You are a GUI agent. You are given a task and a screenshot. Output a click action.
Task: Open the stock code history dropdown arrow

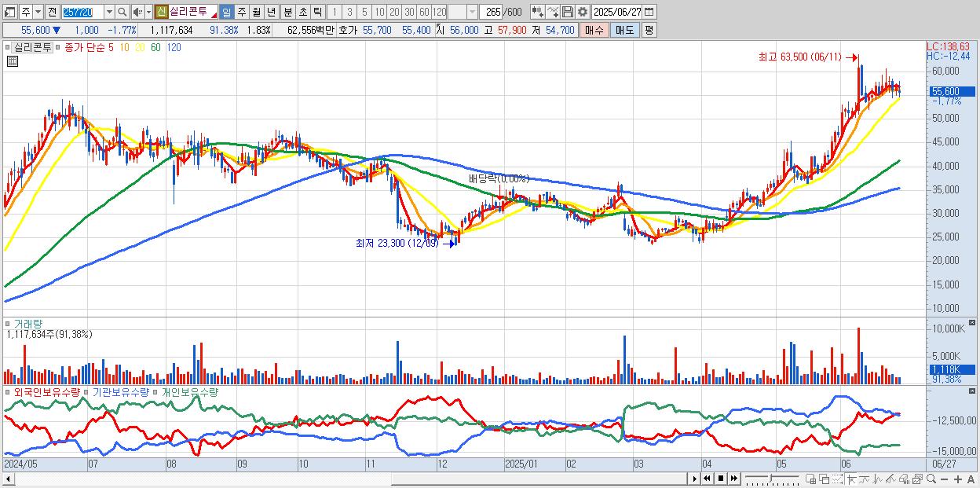point(109,12)
